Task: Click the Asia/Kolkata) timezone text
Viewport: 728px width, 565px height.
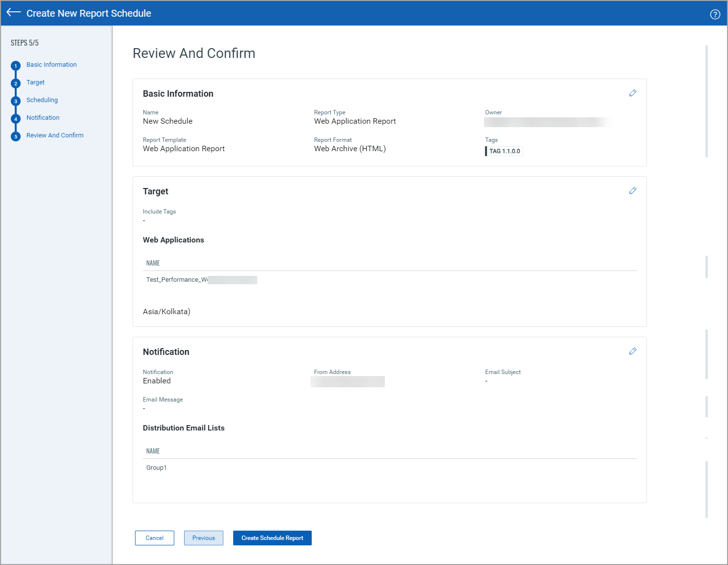Action: pos(166,312)
